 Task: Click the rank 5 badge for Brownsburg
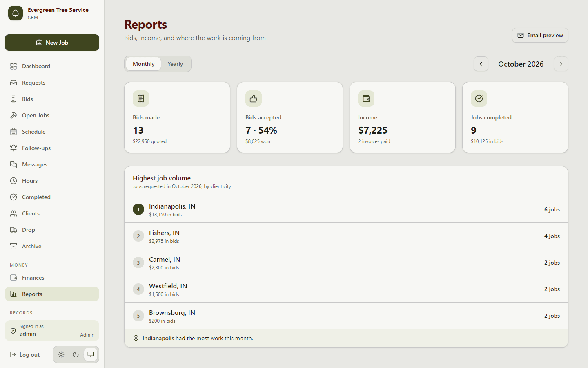click(138, 316)
